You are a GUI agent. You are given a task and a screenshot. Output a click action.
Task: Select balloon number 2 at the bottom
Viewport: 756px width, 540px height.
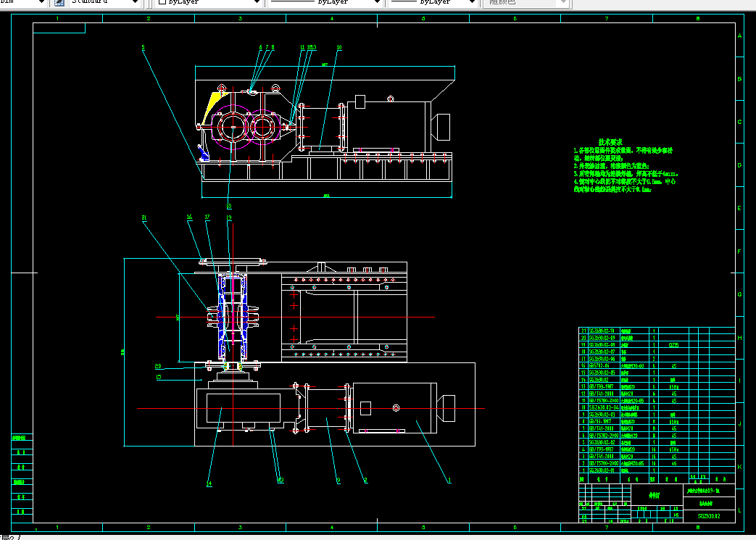[365, 481]
